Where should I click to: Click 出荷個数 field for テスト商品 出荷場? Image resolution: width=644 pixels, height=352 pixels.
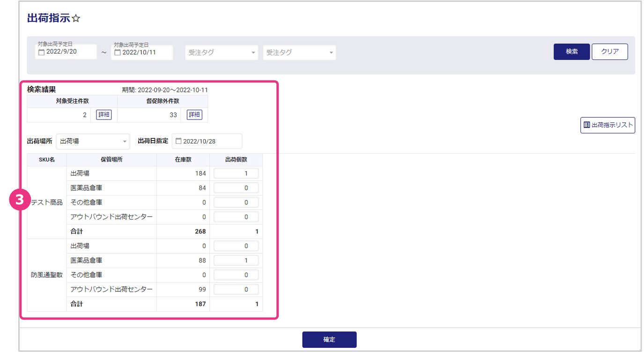tap(236, 173)
